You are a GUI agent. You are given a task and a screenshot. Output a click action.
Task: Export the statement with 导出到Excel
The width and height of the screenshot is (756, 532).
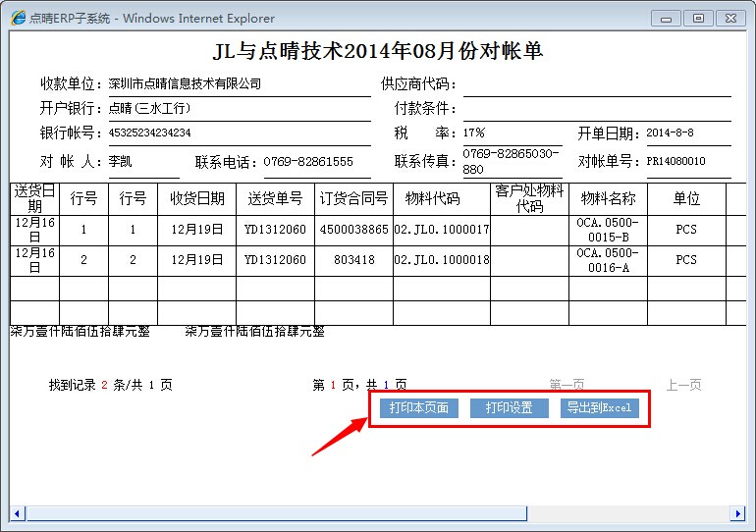coord(600,408)
